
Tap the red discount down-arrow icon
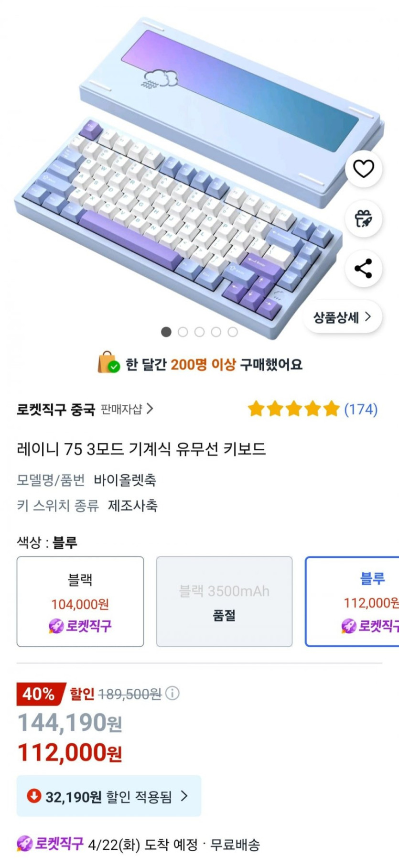click(33, 796)
